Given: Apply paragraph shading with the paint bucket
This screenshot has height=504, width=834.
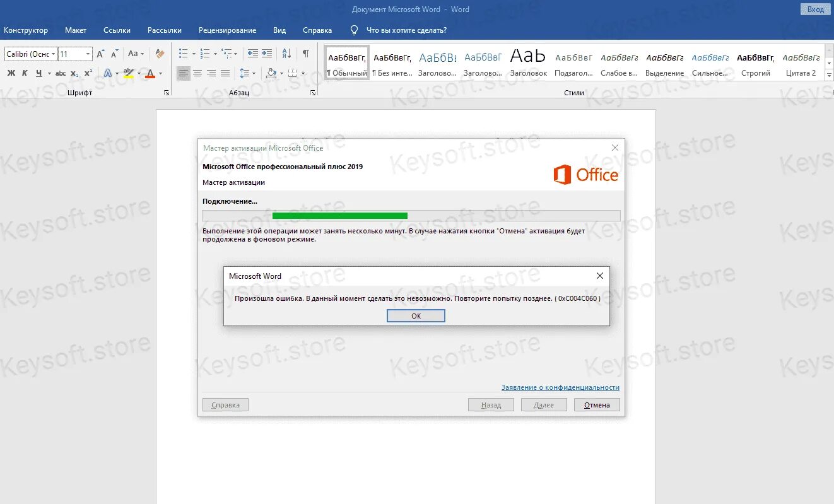Looking at the screenshot, I should [271, 73].
